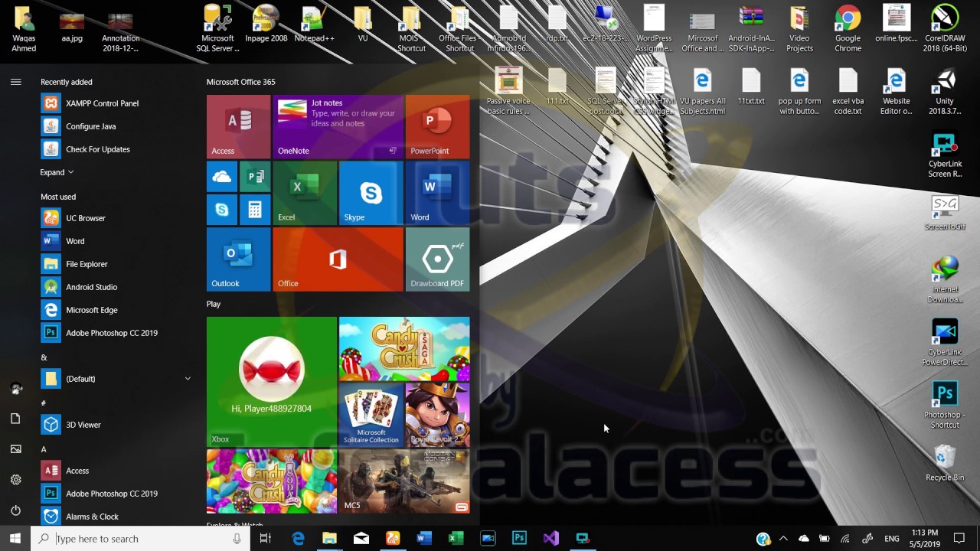This screenshot has height=551, width=980.
Task: Open Excel from the taskbar
Action: 456,539
